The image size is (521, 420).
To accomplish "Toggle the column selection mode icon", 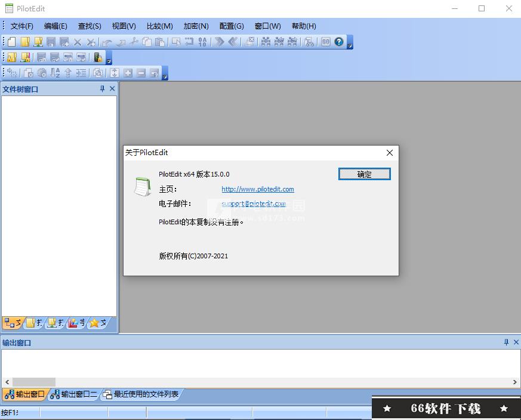I will coord(176,42).
